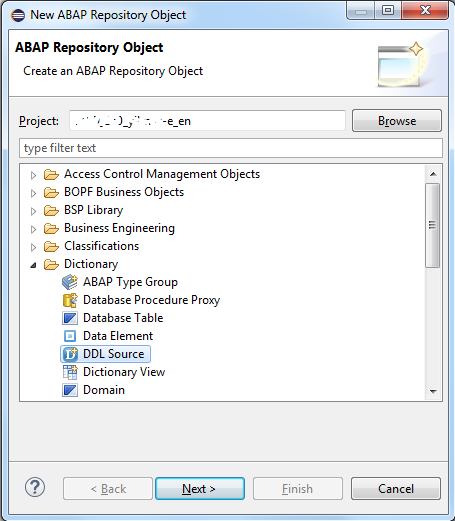Cancel the wizard dialog
Viewport: 455px width, 521px height.
pos(396,489)
